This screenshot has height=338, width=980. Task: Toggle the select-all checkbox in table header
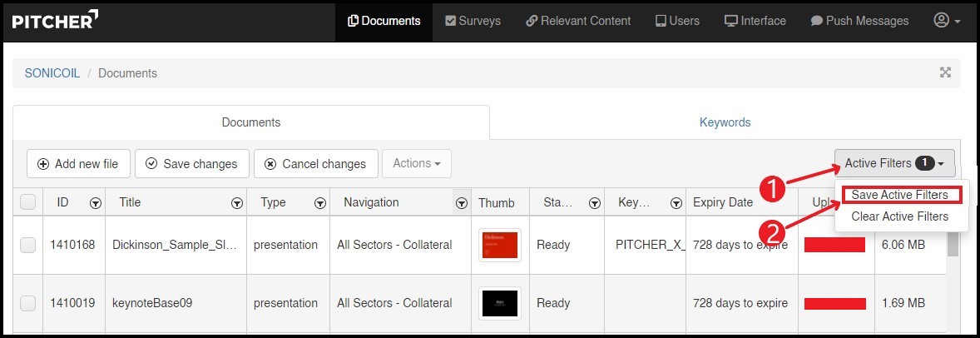click(x=27, y=202)
